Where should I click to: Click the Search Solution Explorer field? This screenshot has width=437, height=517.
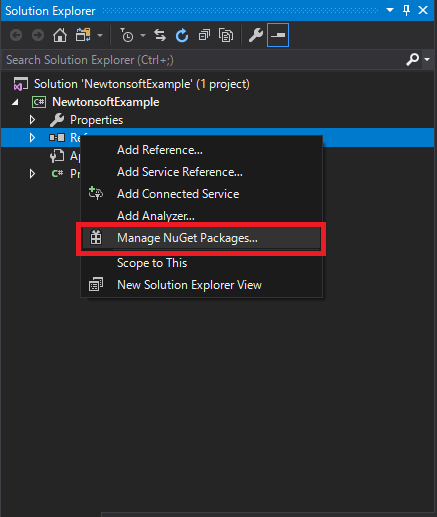pos(203,60)
